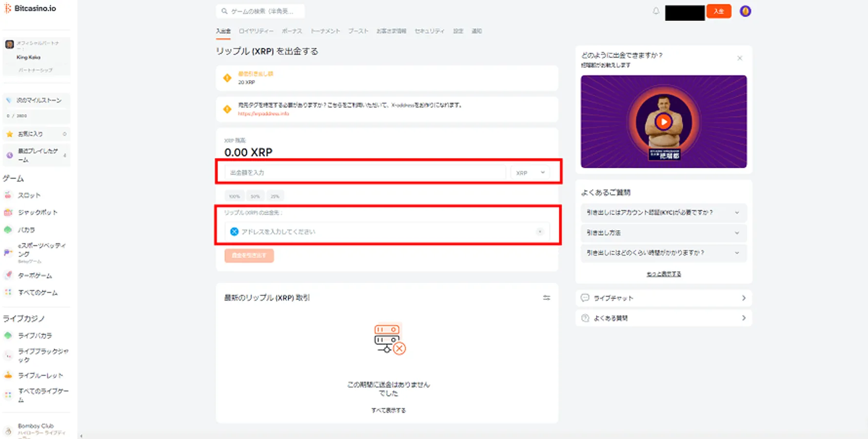Switch to the ロイヤリティー tab
The width and height of the screenshot is (868, 439).
[256, 31]
